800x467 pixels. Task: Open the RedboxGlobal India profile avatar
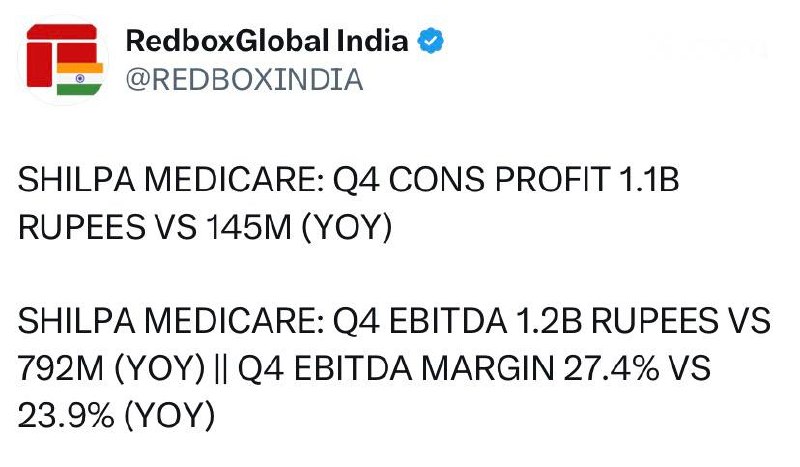63,60
